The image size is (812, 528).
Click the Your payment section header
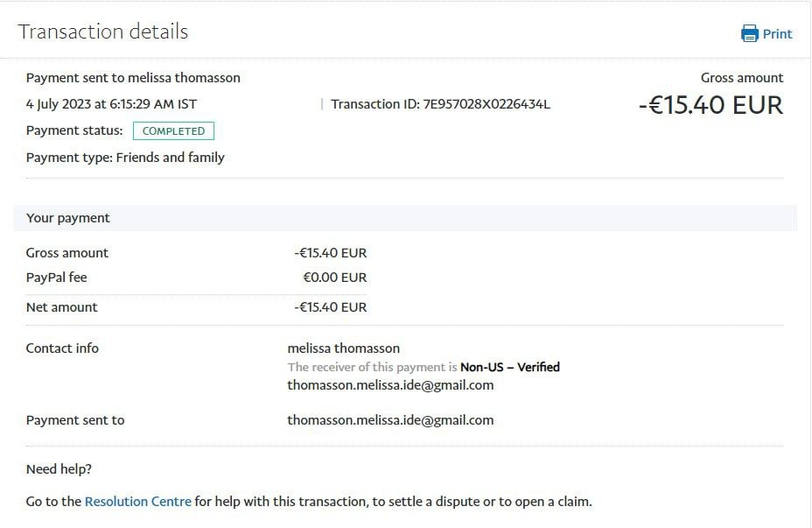click(405, 218)
